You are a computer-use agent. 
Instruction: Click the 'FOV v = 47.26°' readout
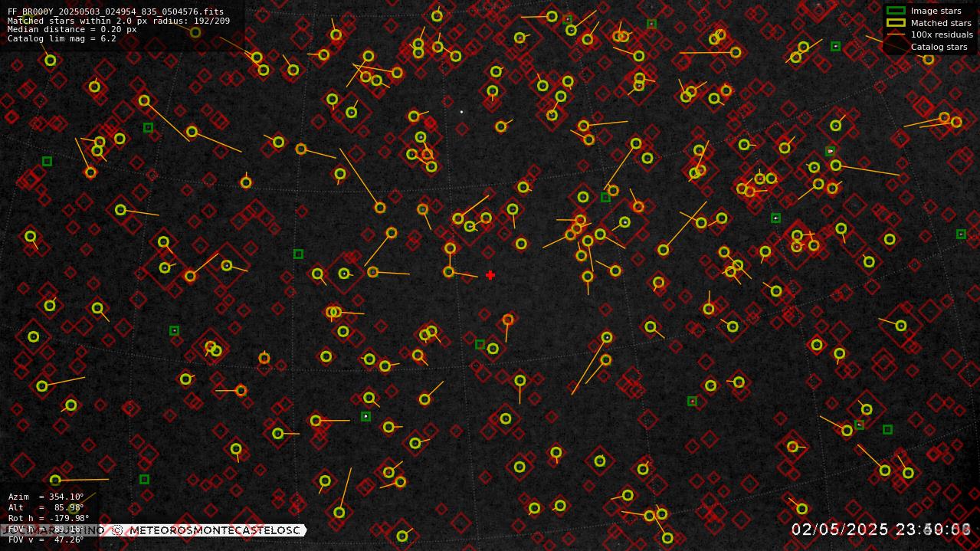click(x=46, y=540)
